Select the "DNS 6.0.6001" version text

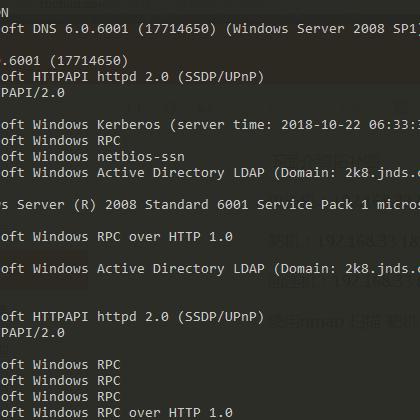80,29
